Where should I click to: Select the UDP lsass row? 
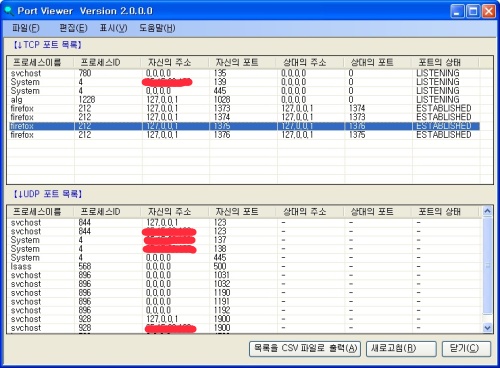click(244, 266)
